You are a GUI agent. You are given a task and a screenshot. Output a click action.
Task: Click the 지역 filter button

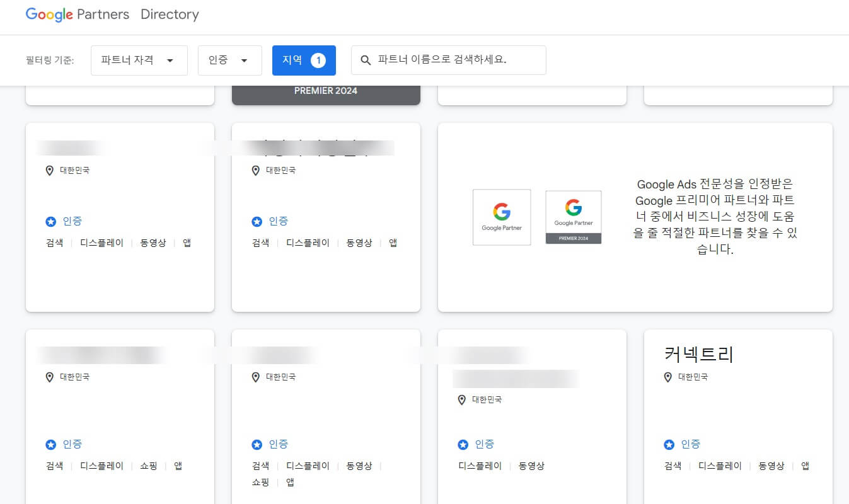pyautogui.click(x=304, y=60)
